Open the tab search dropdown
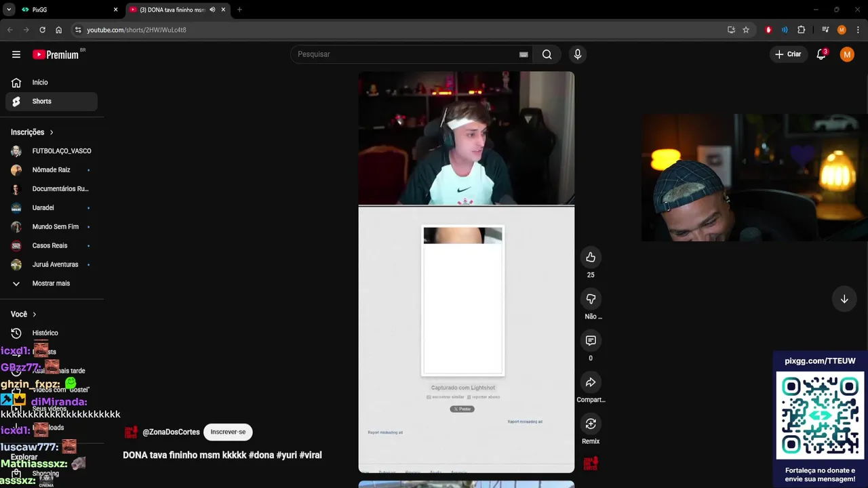Screen dimensions: 868x488 [x=9, y=9]
